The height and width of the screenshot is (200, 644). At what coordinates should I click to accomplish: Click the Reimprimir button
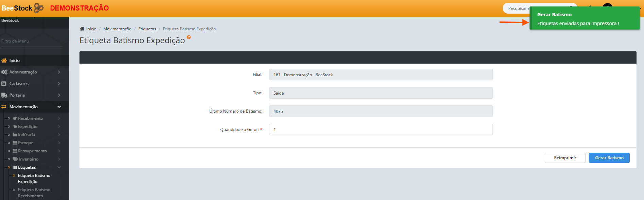[565, 158]
